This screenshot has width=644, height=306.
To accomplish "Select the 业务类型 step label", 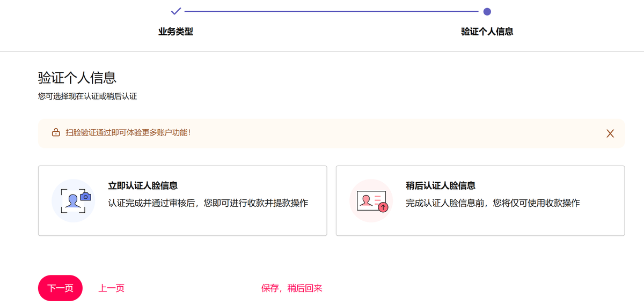I will click(x=175, y=32).
